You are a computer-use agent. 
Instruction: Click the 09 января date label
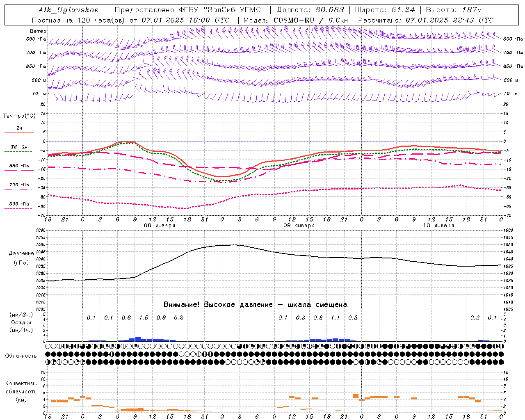(299, 226)
